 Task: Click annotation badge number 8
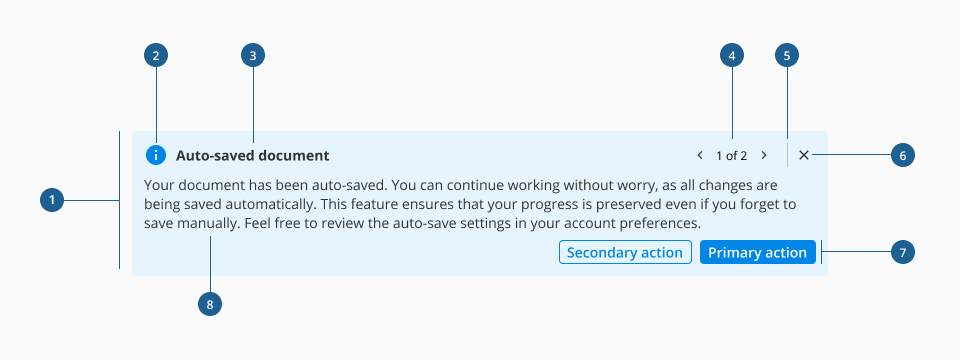coord(210,304)
